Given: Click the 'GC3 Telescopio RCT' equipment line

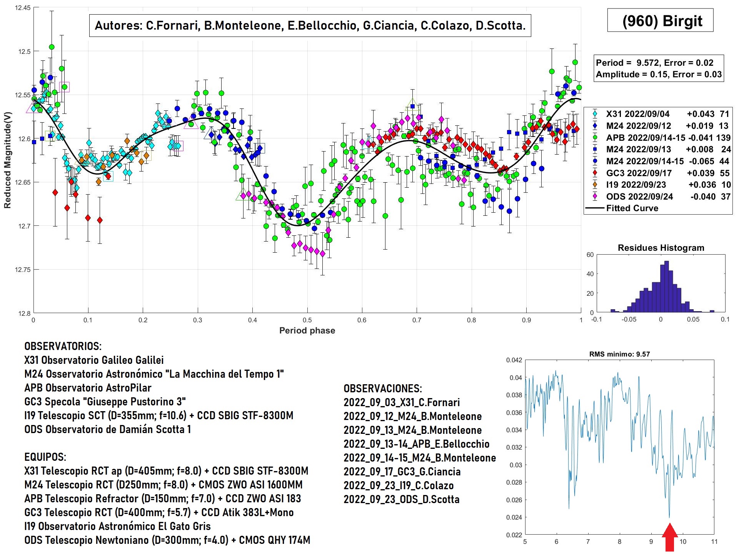Looking at the screenshot, I should (159, 512).
